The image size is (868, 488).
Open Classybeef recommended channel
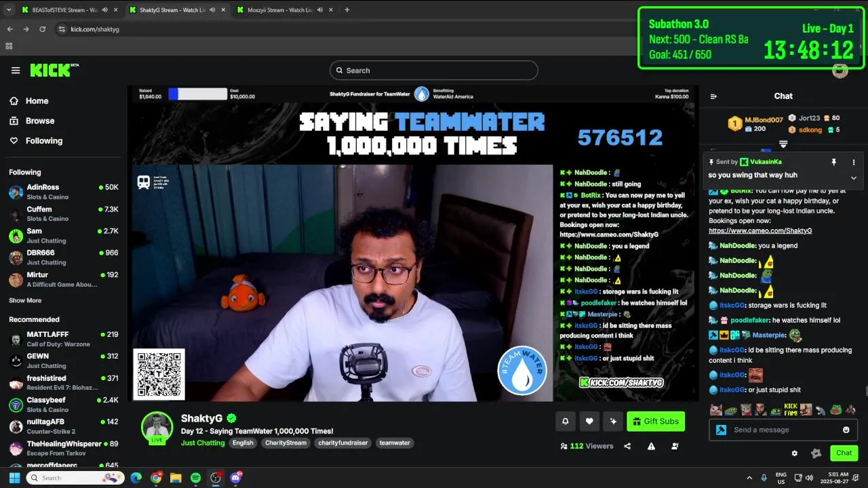pyautogui.click(x=64, y=405)
